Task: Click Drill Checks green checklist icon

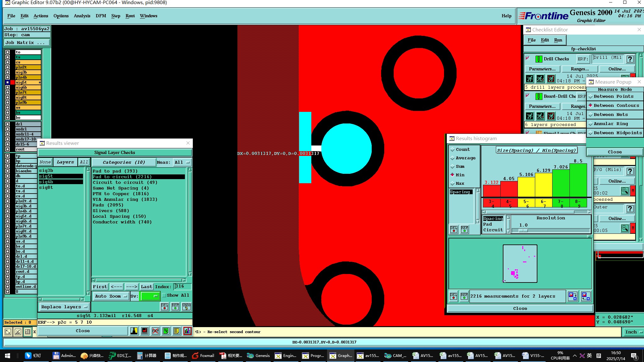Action: [539, 59]
